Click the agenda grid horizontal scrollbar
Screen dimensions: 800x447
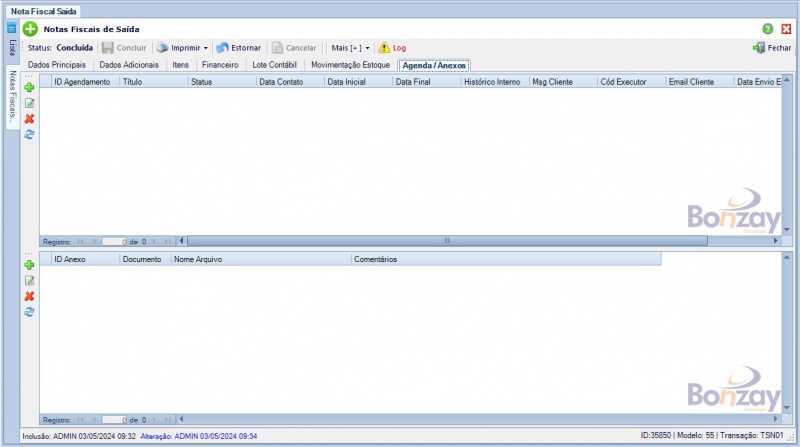[x=447, y=241]
